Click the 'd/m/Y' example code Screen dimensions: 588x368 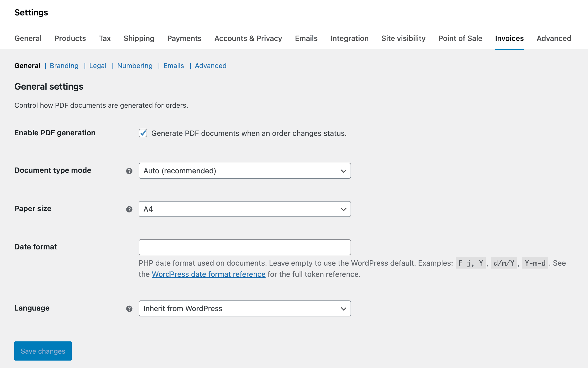point(504,263)
